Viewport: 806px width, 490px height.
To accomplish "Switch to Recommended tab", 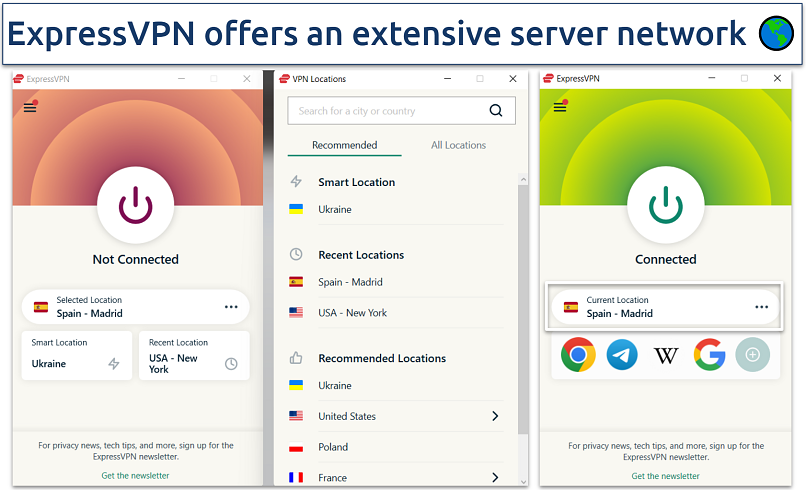I will (x=344, y=145).
